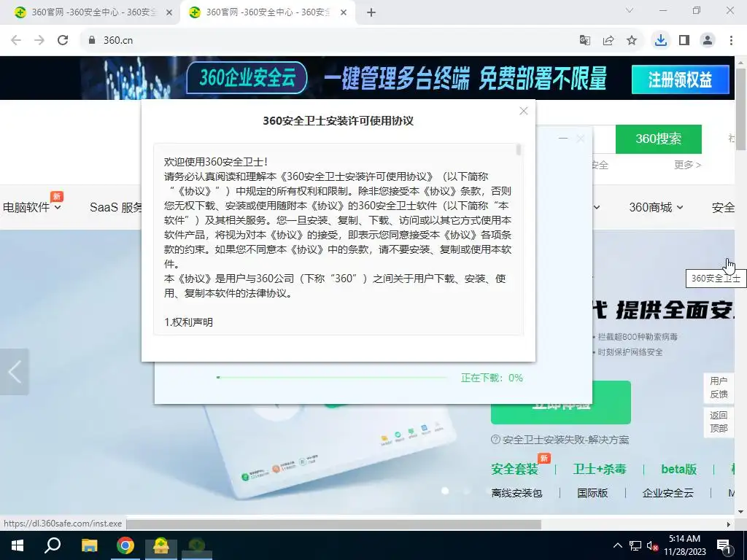The width and height of the screenshot is (747, 560).
Task: Open 安全套装 download link
Action: click(x=514, y=469)
